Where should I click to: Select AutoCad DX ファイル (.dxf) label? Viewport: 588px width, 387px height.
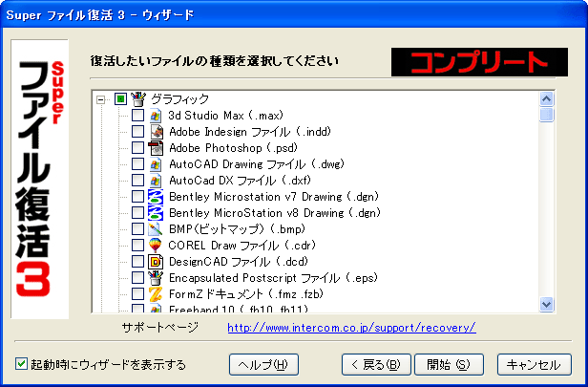coord(241,181)
